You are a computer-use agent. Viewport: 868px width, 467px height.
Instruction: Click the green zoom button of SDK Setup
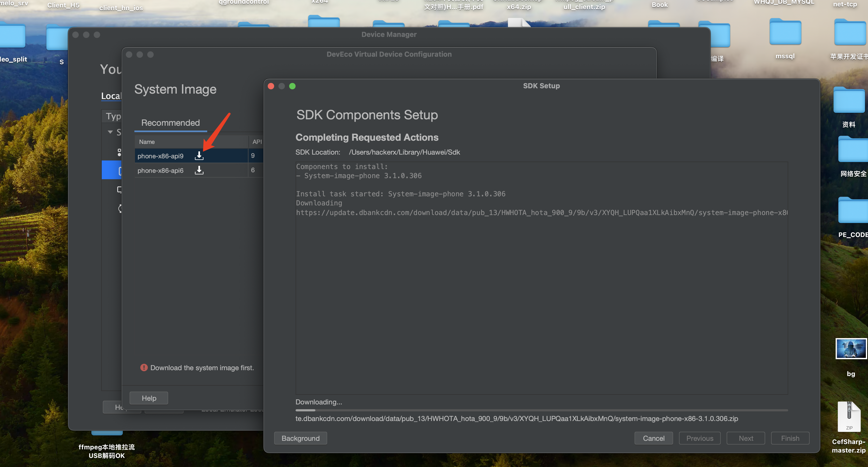click(292, 86)
